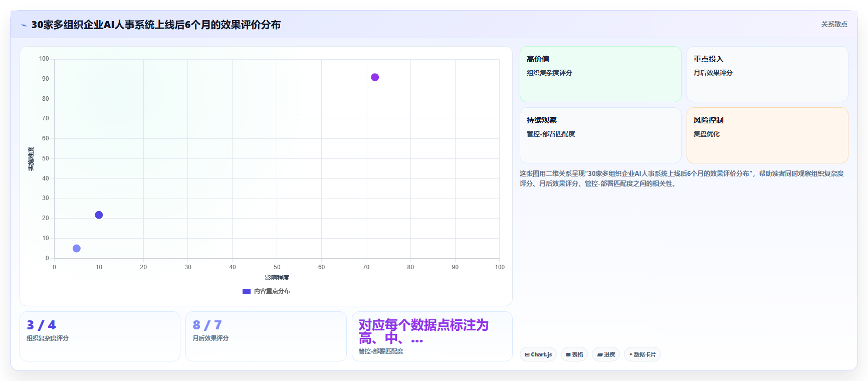Click the x-axis tick label 70

pos(366,267)
